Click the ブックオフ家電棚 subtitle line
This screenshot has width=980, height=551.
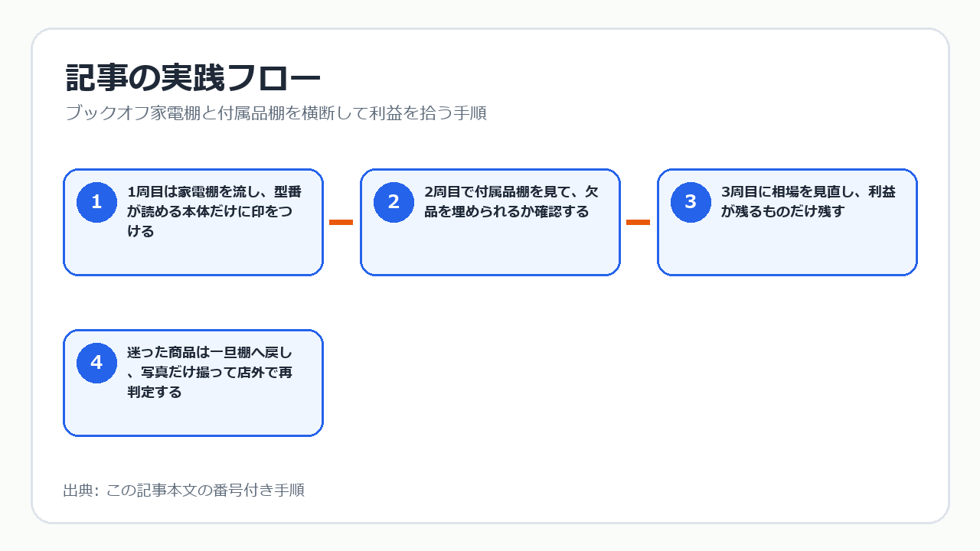276,113
